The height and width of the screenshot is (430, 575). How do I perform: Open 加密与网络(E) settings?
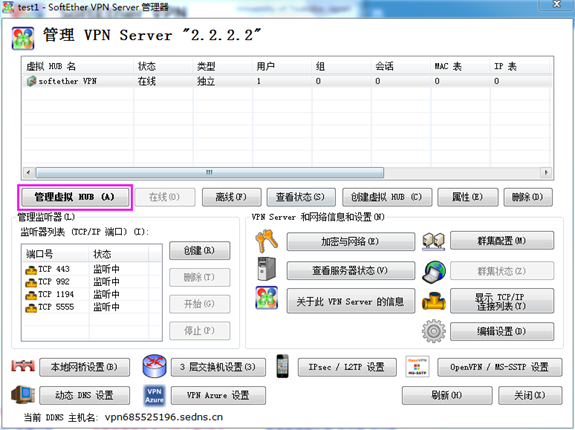pos(351,242)
